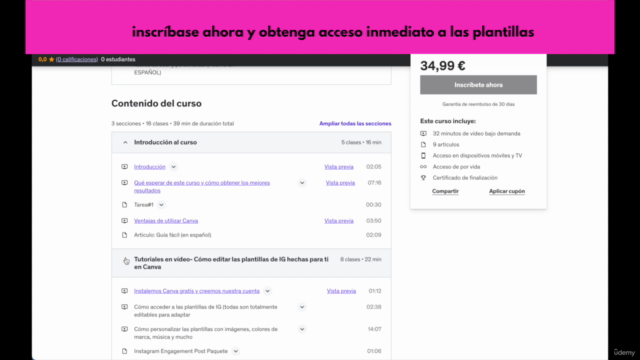Expand the Cómo acceder a las plantillas chevron

click(302, 307)
